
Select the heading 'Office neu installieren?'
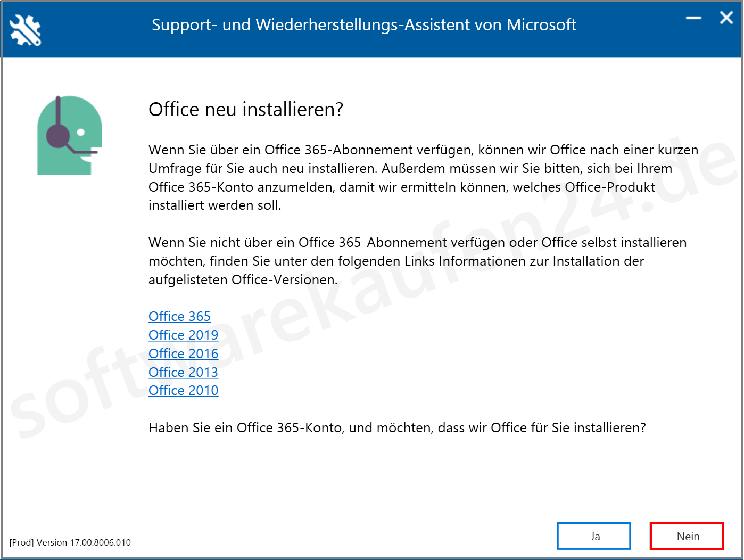click(x=246, y=110)
